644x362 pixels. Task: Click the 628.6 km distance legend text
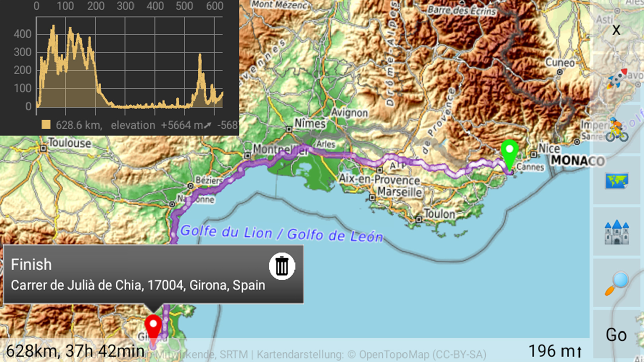(80, 124)
